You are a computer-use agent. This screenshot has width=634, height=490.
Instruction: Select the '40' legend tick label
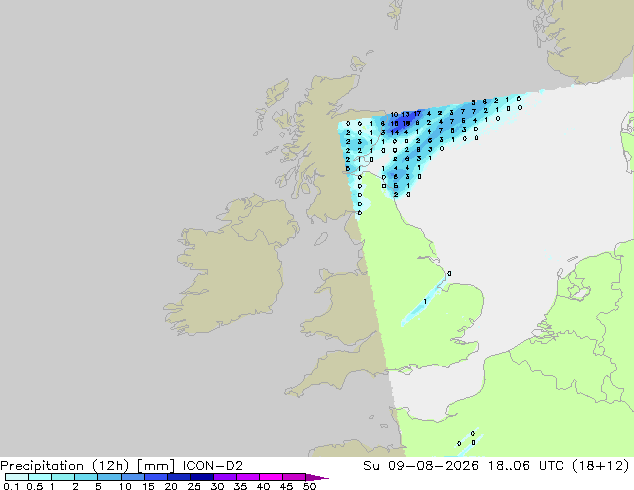263,486
